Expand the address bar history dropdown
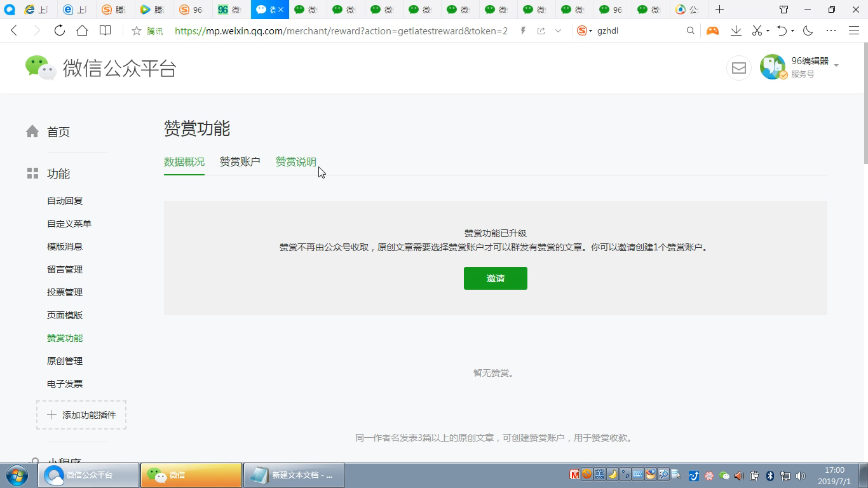868x488 pixels. (x=558, y=30)
